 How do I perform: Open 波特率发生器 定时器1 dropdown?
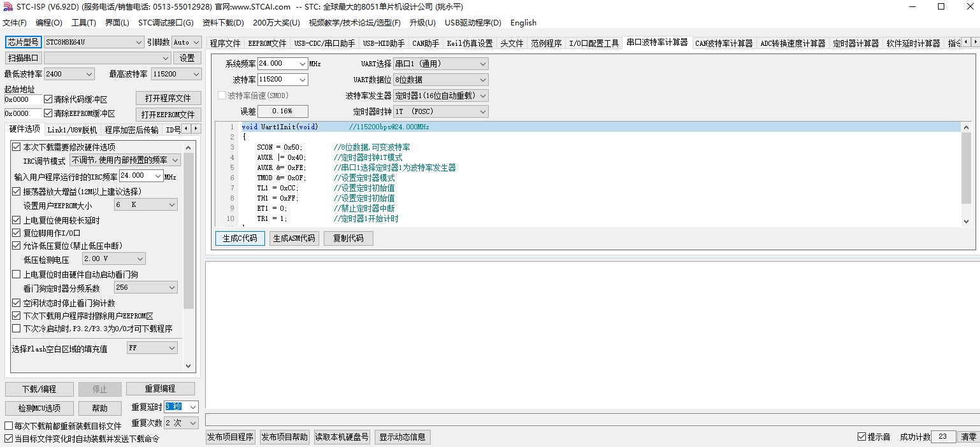[441, 96]
